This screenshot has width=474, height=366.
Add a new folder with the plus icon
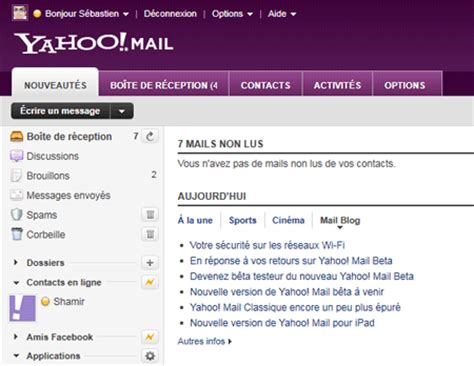150,263
